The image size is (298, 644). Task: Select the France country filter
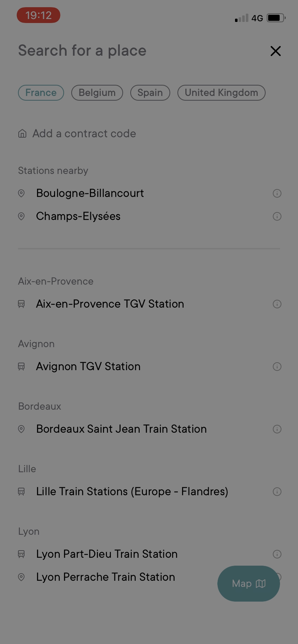pyautogui.click(x=41, y=93)
